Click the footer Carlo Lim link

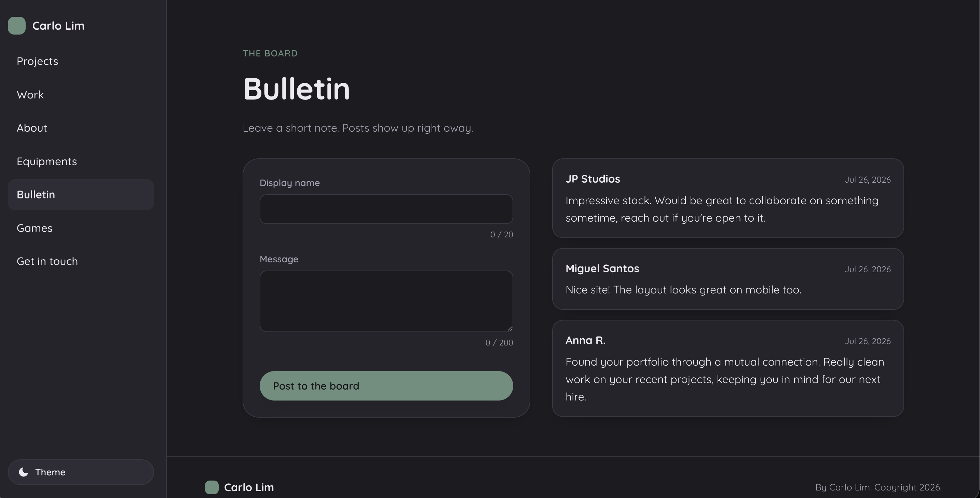pos(249,487)
